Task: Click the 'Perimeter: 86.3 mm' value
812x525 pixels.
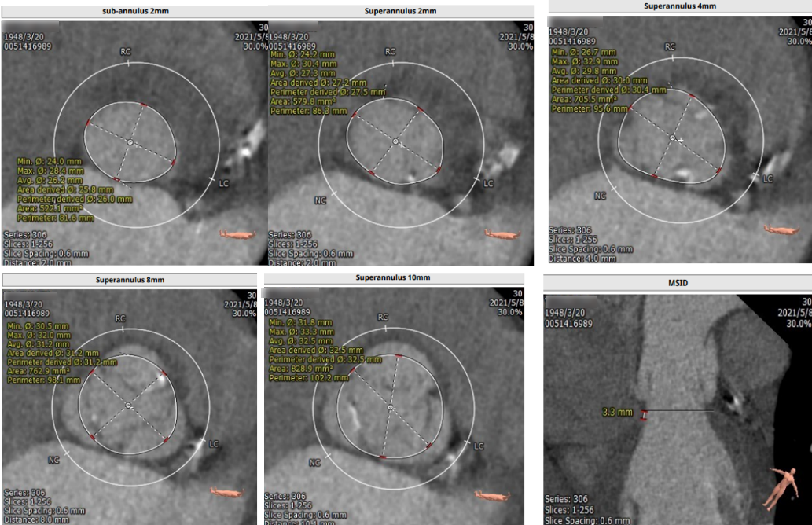Action: (309, 111)
